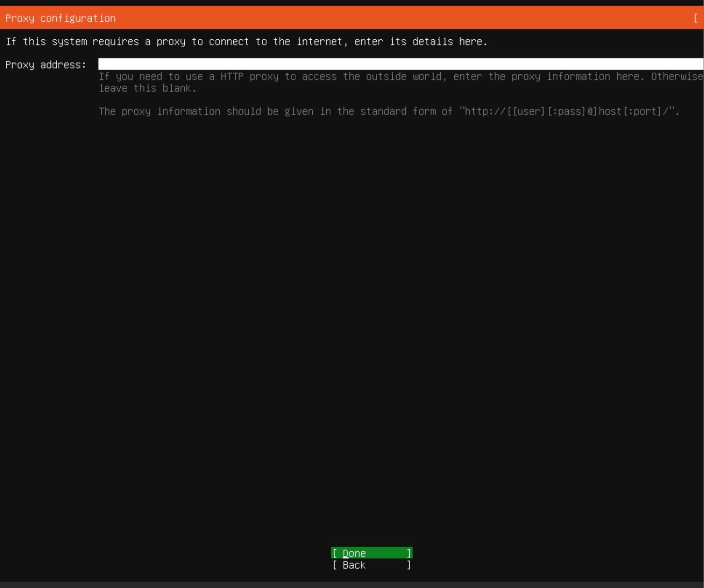
Task: Select the Done button
Action: click(372, 553)
